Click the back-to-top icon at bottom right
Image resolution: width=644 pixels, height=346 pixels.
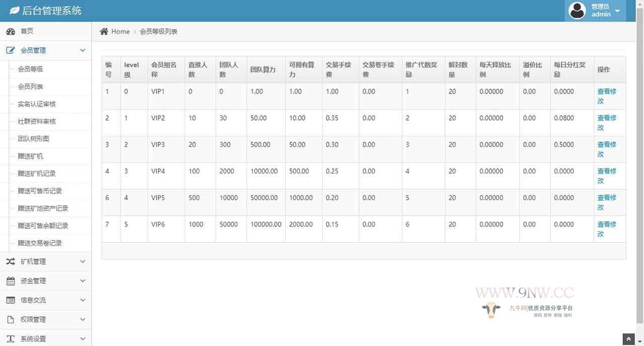[x=628, y=338]
